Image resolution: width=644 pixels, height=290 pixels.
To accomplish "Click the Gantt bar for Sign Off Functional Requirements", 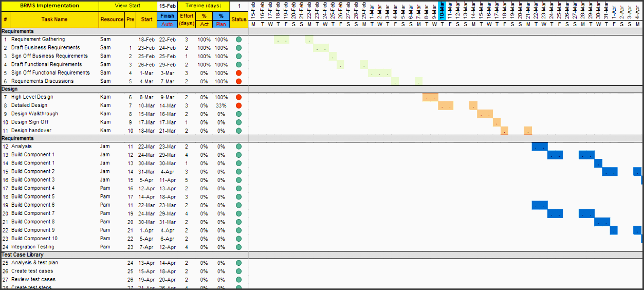I will tap(379, 73).
